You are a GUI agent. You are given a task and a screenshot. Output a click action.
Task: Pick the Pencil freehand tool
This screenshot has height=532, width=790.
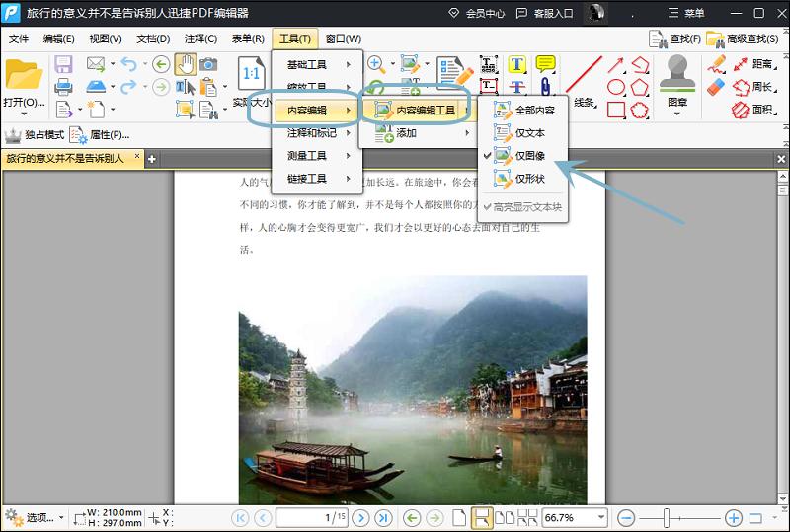coord(716,64)
